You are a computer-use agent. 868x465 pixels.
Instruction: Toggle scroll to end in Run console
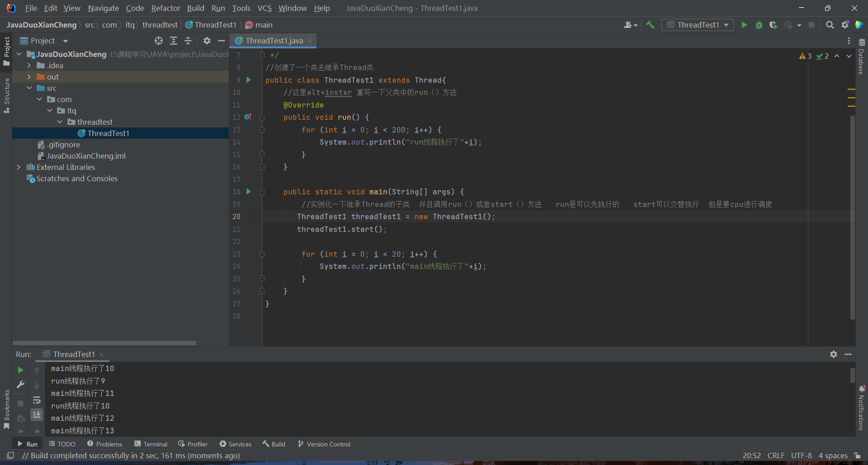[x=37, y=414]
